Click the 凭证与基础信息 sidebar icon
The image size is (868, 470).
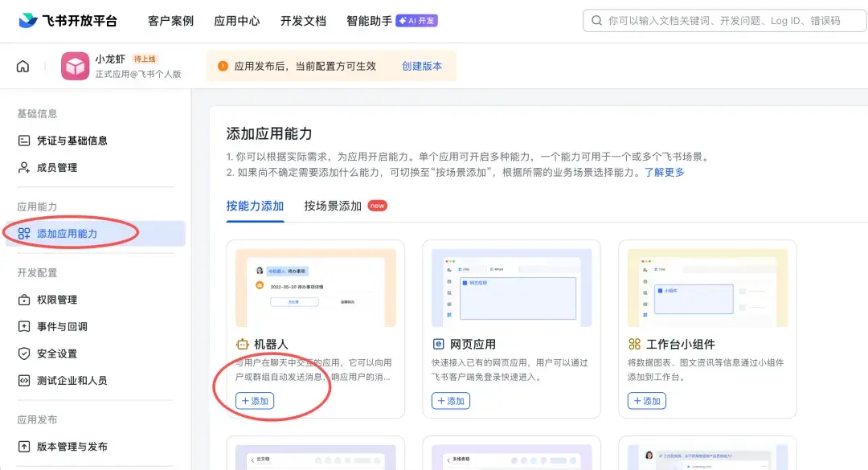[x=24, y=141]
